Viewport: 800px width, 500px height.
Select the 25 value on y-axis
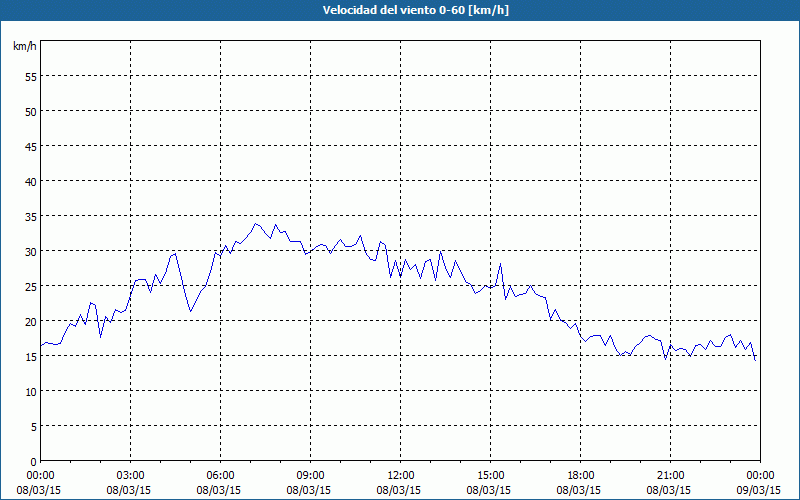click(31, 287)
